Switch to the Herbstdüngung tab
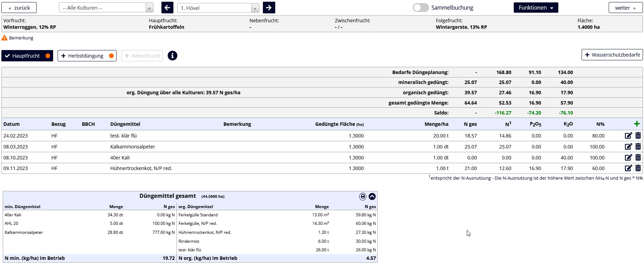Image resolution: width=644 pixels, height=265 pixels. tap(87, 56)
